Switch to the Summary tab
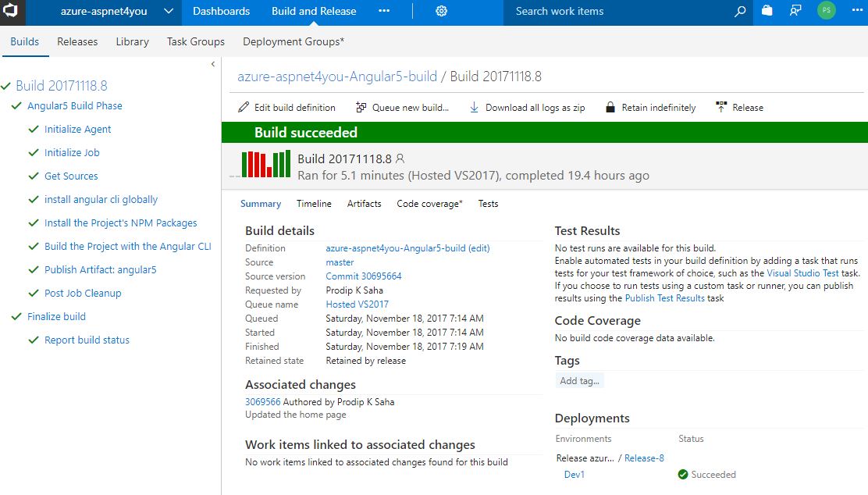Viewport: 868px width, 495px height. coord(261,204)
